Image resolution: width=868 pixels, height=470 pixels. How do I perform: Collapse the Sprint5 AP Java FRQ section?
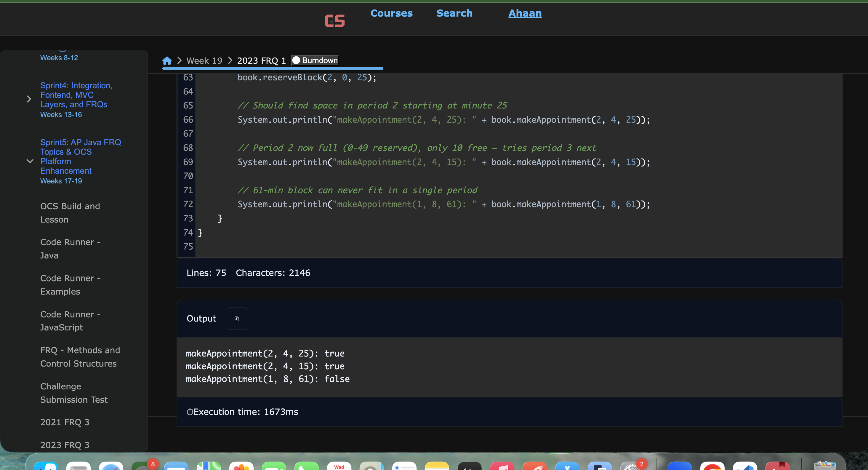coord(30,161)
